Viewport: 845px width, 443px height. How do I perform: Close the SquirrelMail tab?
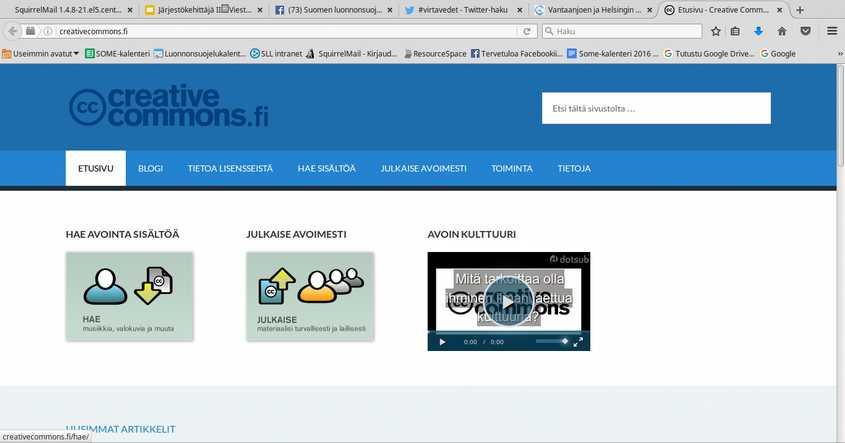point(130,10)
